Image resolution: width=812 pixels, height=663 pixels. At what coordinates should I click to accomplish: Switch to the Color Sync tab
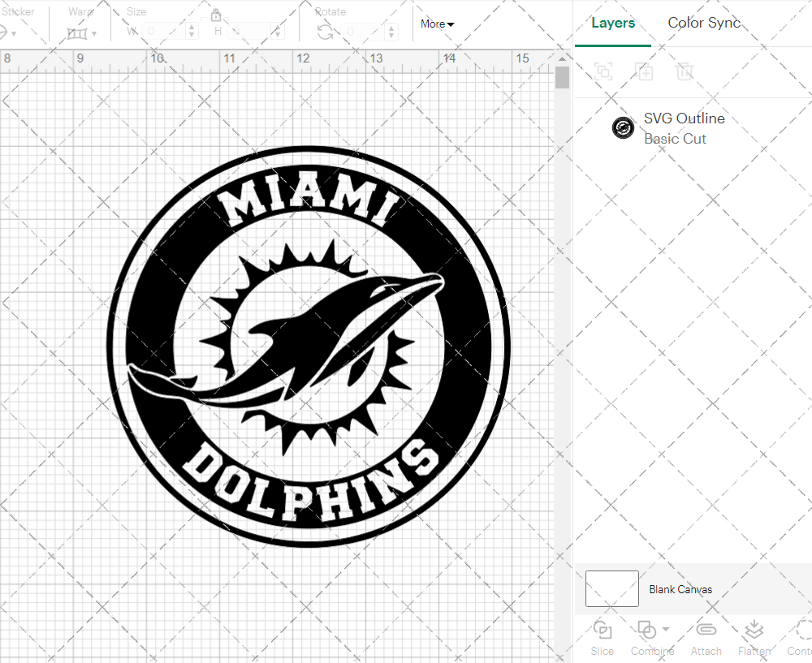click(x=704, y=23)
